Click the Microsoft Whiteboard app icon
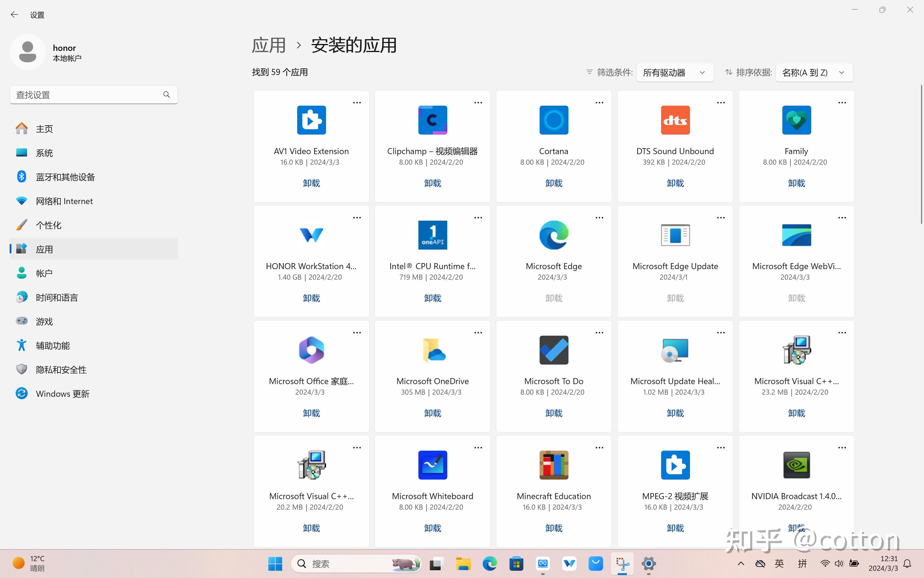This screenshot has height=578, width=924. point(433,465)
